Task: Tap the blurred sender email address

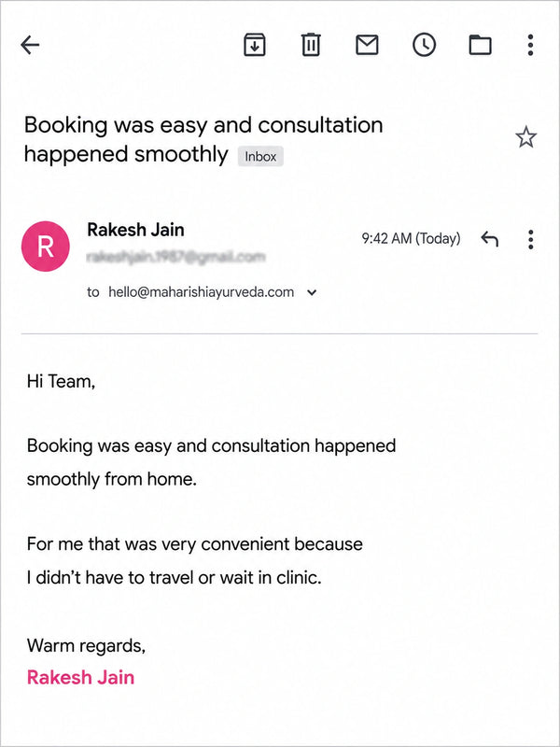Action: click(175, 258)
